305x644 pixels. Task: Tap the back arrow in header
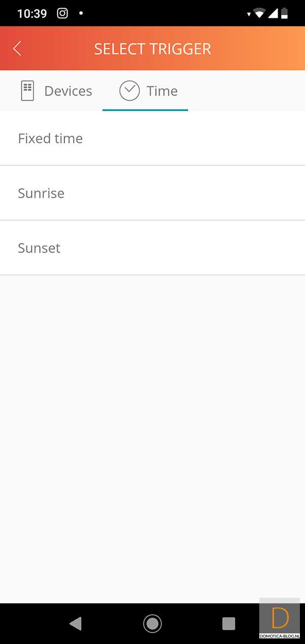[x=17, y=49]
